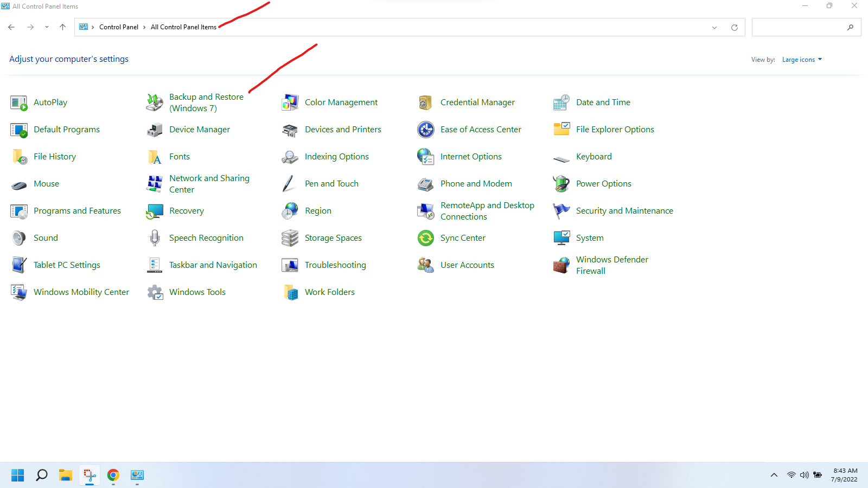The image size is (868, 488).
Task: Click the Date and Time icon
Action: [x=561, y=102]
